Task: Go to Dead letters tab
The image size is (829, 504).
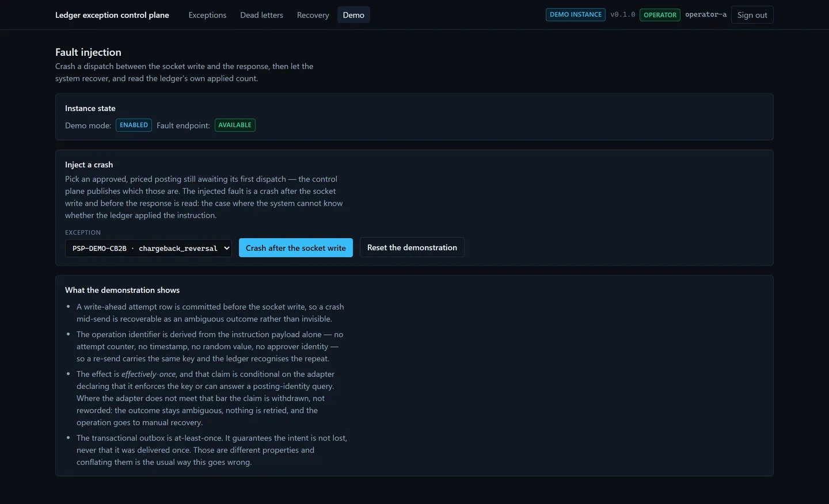Action: [261, 15]
